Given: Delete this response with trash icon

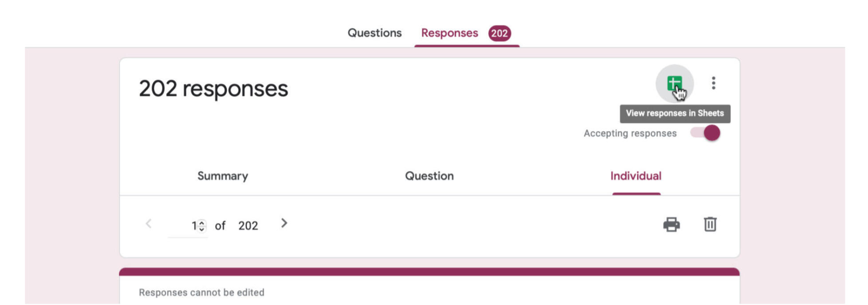Looking at the screenshot, I should [710, 224].
